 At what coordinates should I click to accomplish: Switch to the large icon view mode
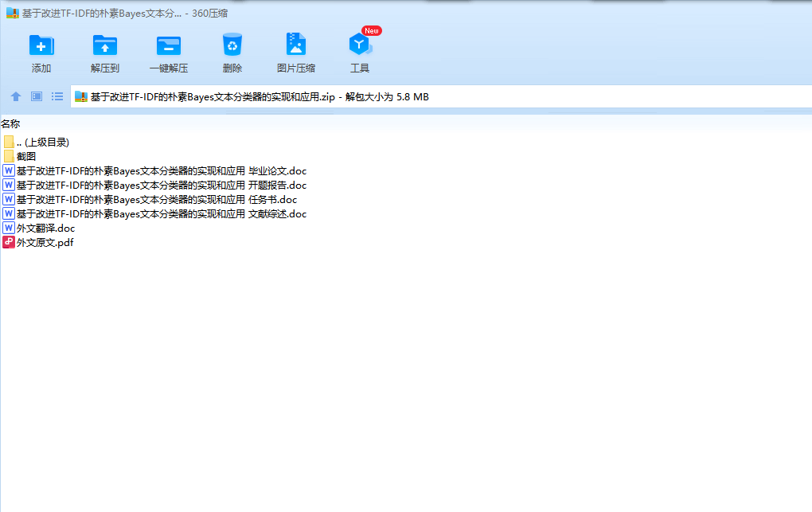(37, 96)
